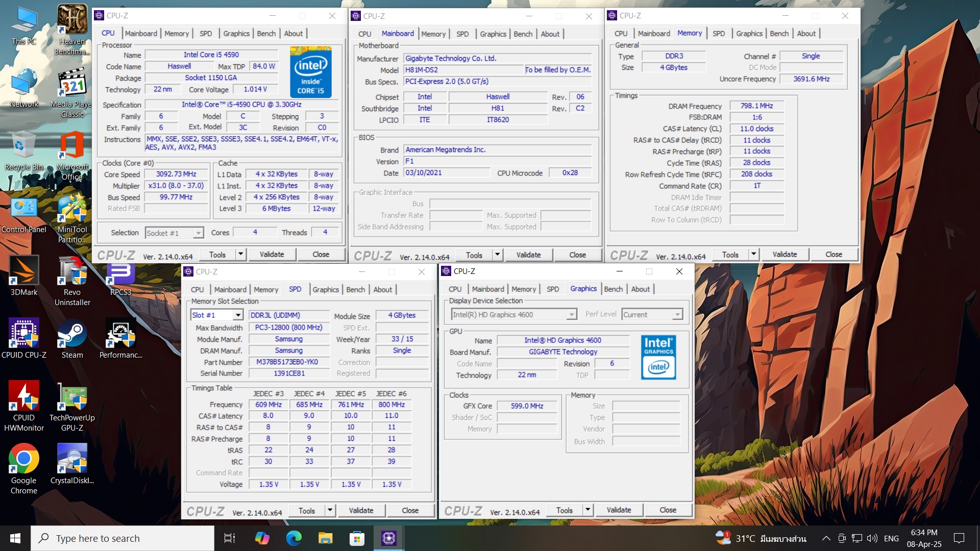Open Recycle Bin desktop icon

click(24, 151)
